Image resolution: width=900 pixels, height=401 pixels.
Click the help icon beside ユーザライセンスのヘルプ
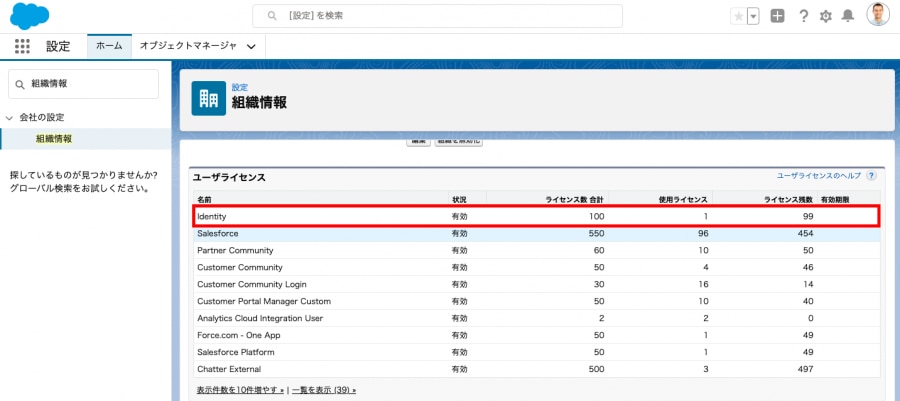point(871,176)
